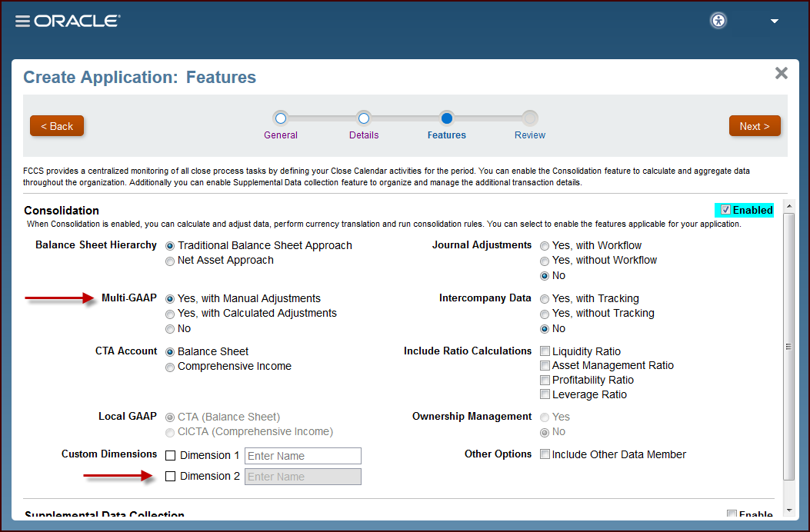Proceed with the Next button
The image size is (810, 532).
tap(755, 126)
